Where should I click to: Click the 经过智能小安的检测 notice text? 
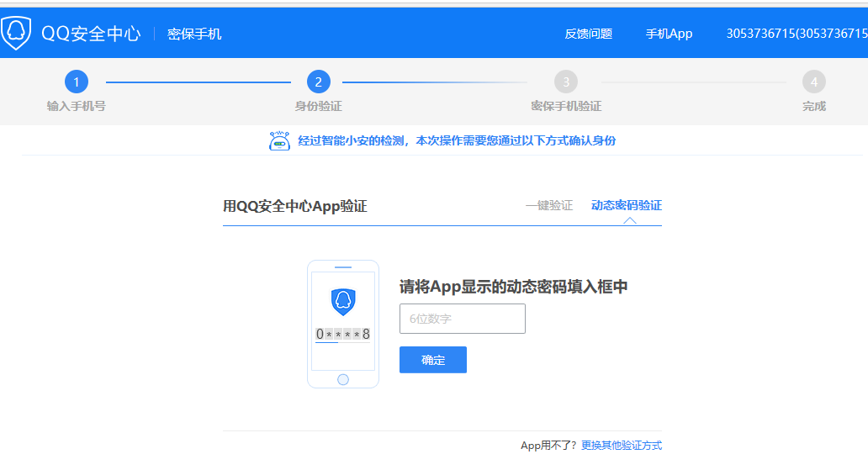457,140
